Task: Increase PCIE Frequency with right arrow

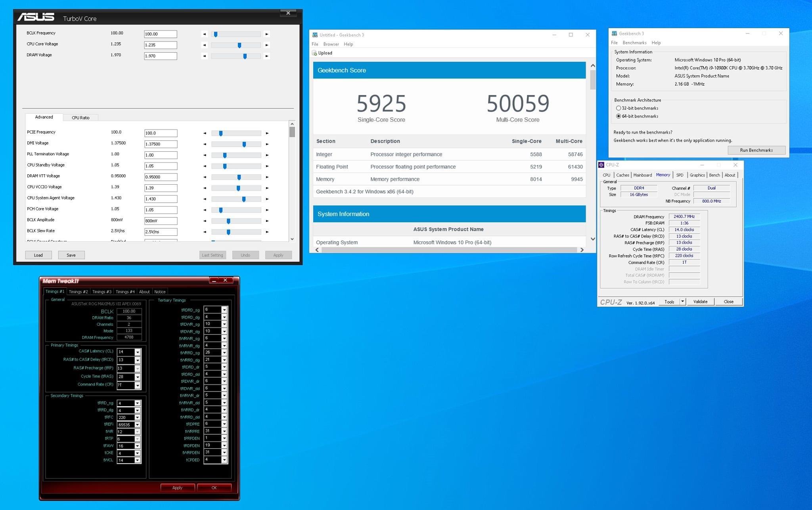Action: (x=267, y=133)
